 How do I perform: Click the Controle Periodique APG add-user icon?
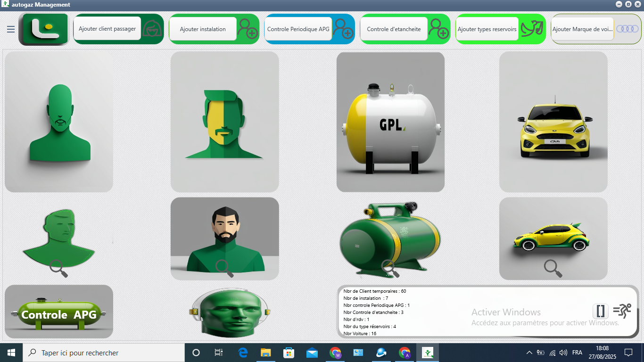pyautogui.click(x=343, y=29)
